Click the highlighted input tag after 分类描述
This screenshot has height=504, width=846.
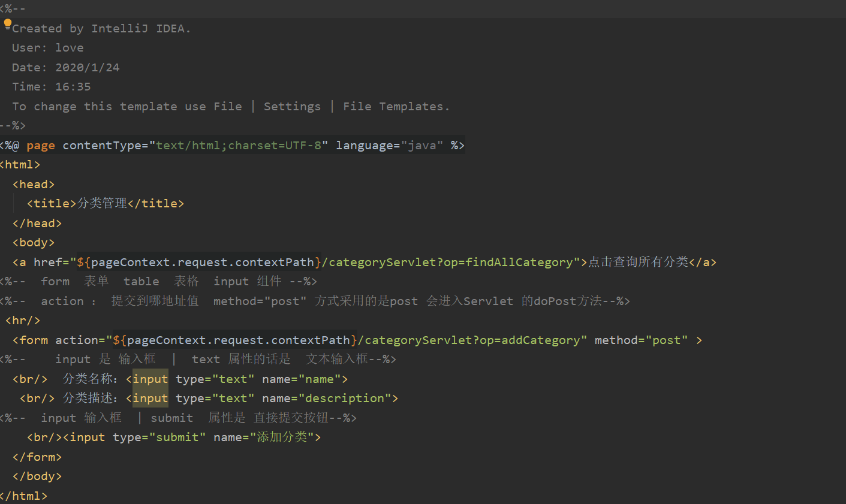click(150, 399)
